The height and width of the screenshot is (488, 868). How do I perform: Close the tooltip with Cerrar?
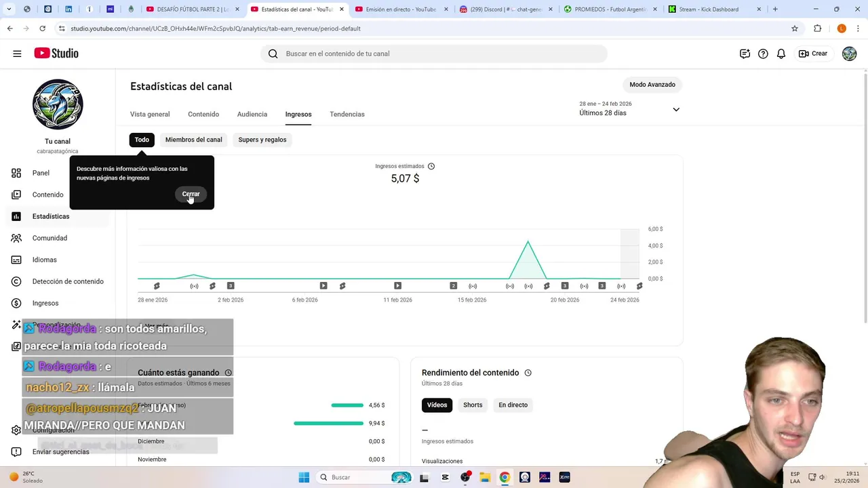(x=191, y=194)
